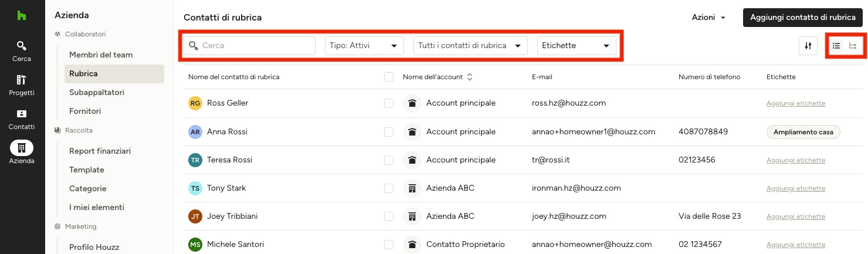Click Aggiungi etichette for Teresa Rossi
The image size is (868, 254).
click(796, 160)
